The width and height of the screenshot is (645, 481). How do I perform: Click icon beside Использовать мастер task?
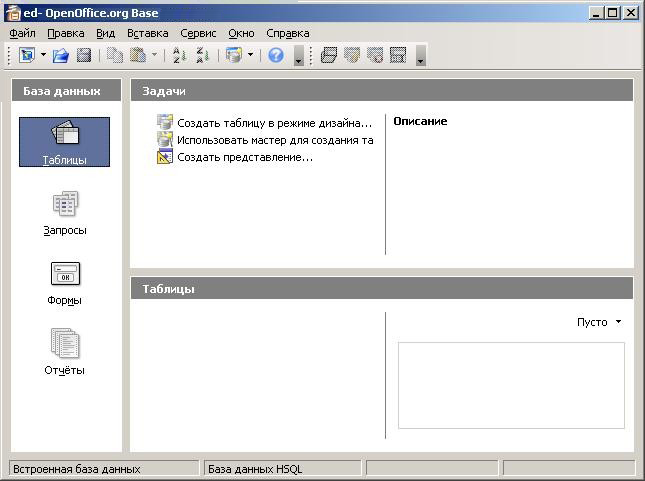click(165, 139)
